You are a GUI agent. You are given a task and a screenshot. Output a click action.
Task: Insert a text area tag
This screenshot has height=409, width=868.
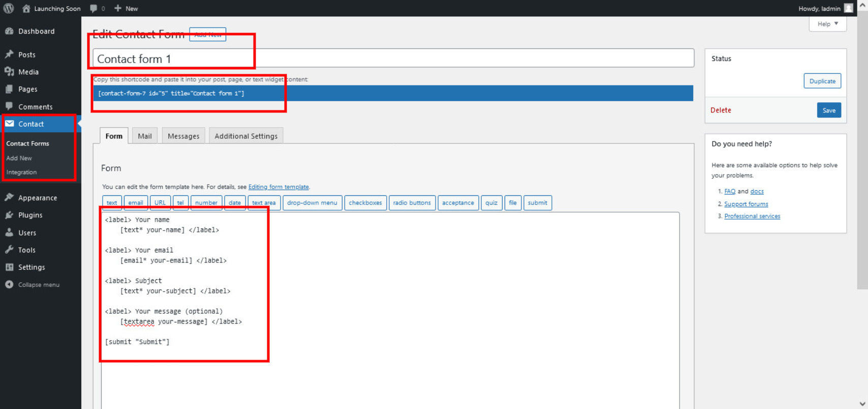(264, 202)
